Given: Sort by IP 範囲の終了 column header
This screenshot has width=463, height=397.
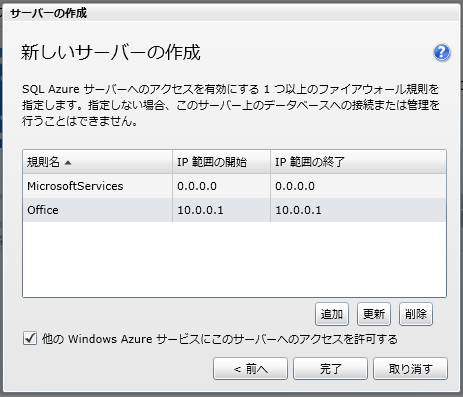Looking at the screenshot, I should pos(358,162).
